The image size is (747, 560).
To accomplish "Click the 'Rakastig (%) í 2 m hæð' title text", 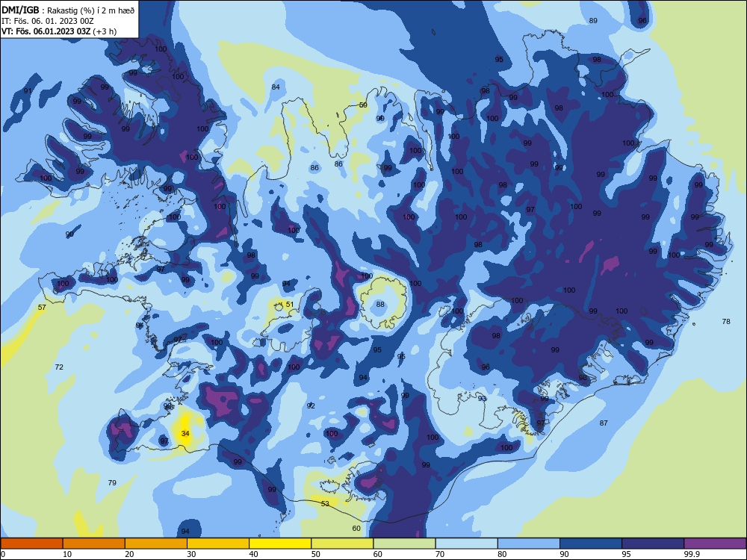I will pos(90,10).
